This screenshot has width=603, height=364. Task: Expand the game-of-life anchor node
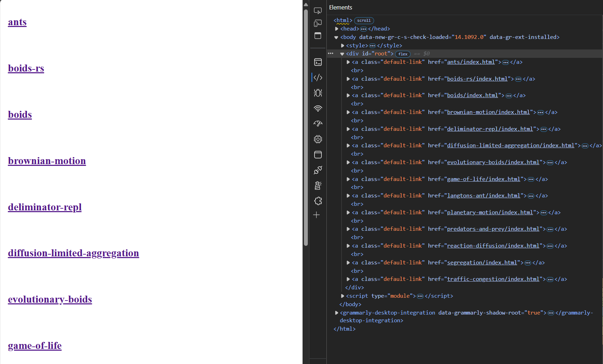348,179
